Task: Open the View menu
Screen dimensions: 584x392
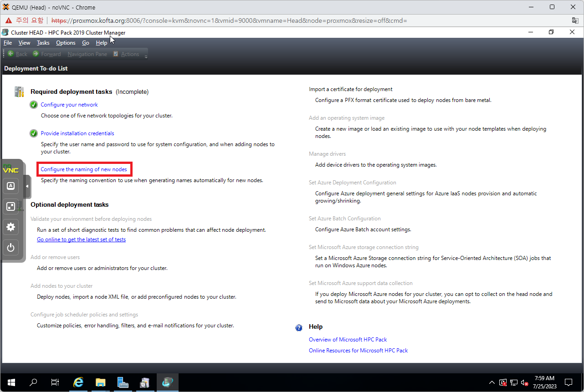Action: pos(24,43)
